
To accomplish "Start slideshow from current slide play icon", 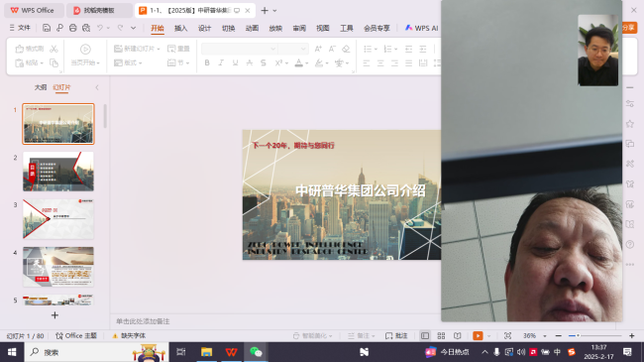I will tap(85, 49).
